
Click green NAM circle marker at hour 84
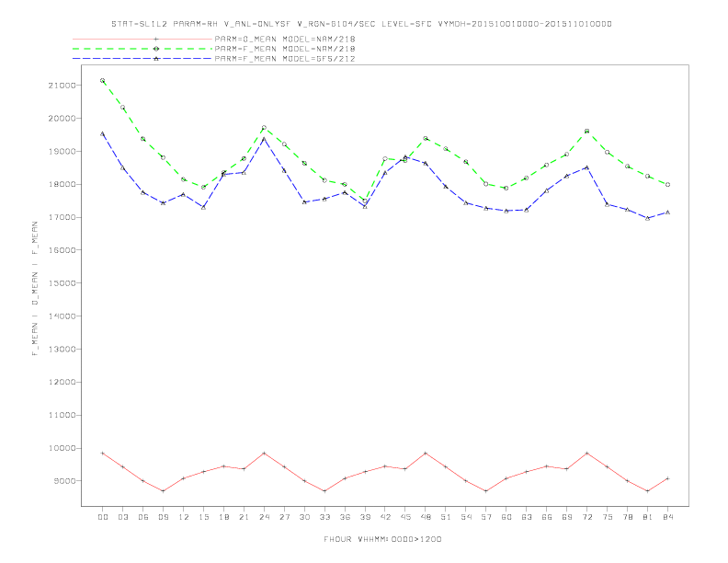coord(667,184)
